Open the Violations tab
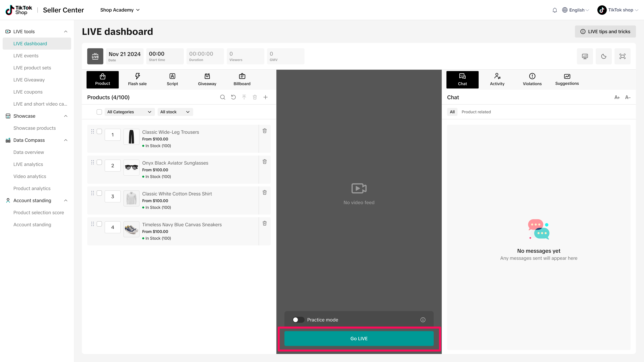The image size is (644, 362). [532, 80]
